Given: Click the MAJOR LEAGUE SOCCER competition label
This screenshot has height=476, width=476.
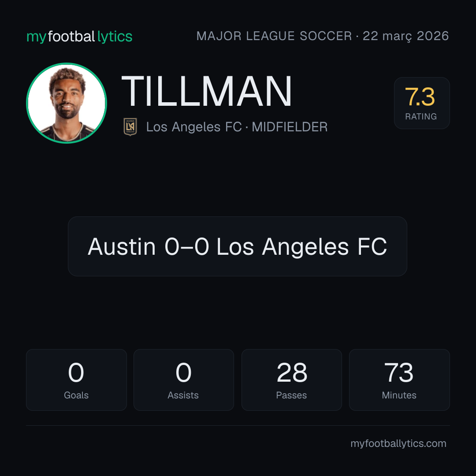Looking at the screenshot, I should [x=274, y=36].
